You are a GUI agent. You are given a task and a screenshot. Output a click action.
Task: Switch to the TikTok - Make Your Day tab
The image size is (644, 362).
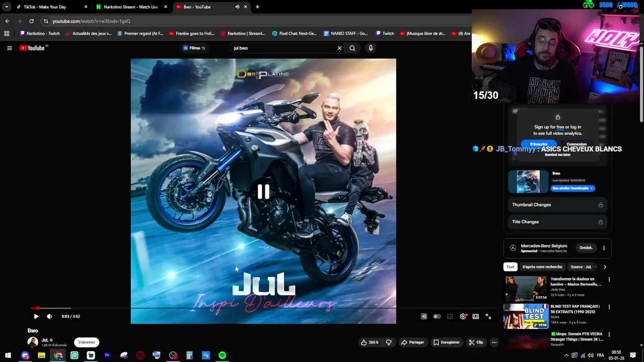click(51, 7)
